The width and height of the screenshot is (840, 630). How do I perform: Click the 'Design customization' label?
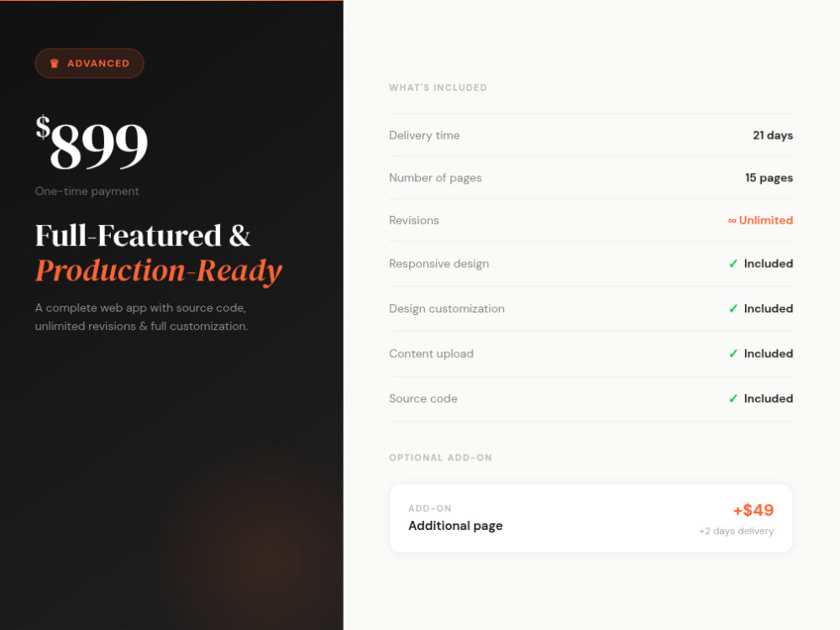pyautogui.click(x=447, y=308)
